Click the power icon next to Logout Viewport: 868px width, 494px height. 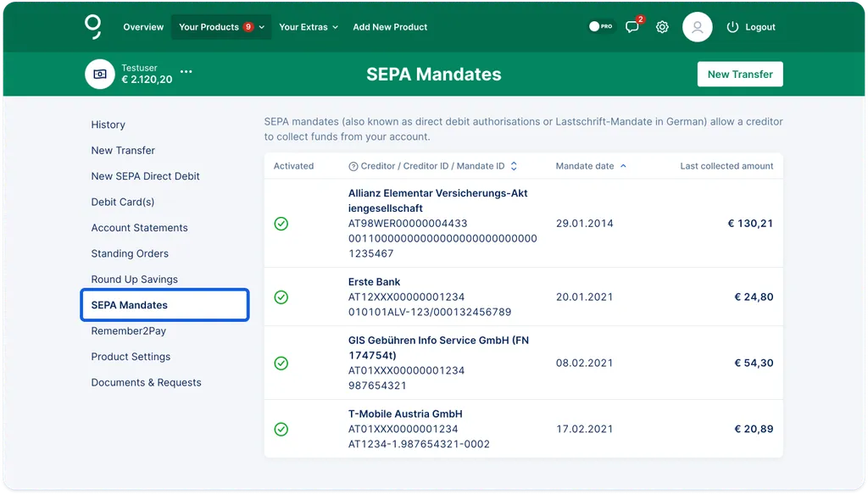(x=732, y=27)
